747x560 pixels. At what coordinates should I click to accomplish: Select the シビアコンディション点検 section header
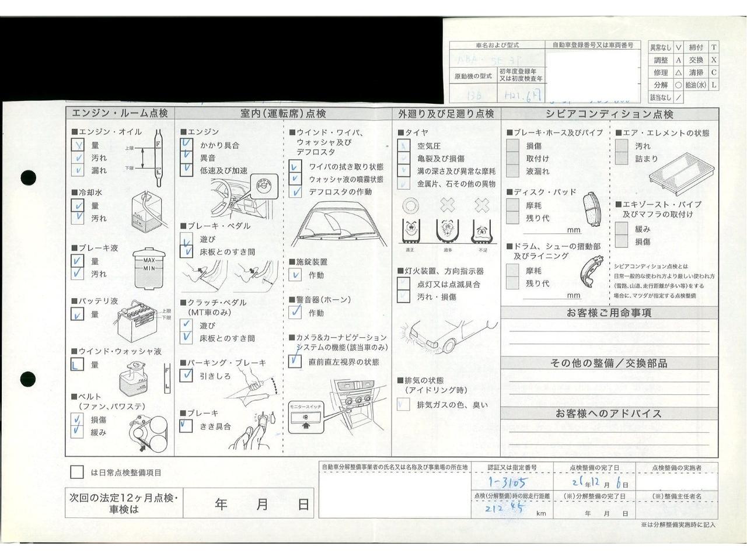[x=609, y=114]
